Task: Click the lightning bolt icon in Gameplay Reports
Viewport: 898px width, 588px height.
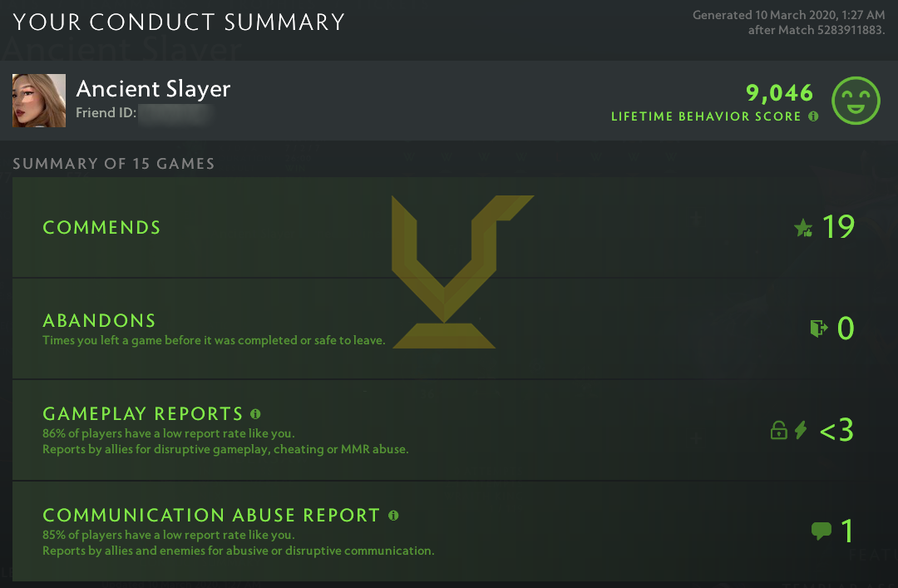Action: 801,430
